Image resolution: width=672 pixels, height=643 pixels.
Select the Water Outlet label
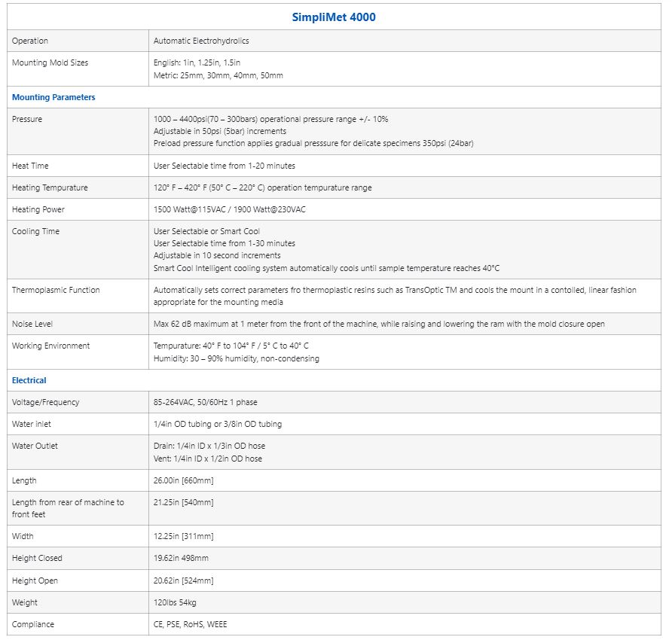[35, 446]
